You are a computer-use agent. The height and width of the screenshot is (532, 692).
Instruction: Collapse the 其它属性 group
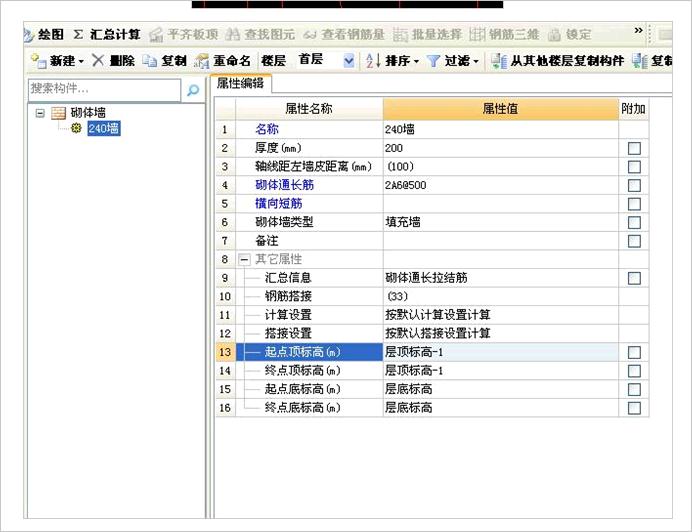pos(244,260)
